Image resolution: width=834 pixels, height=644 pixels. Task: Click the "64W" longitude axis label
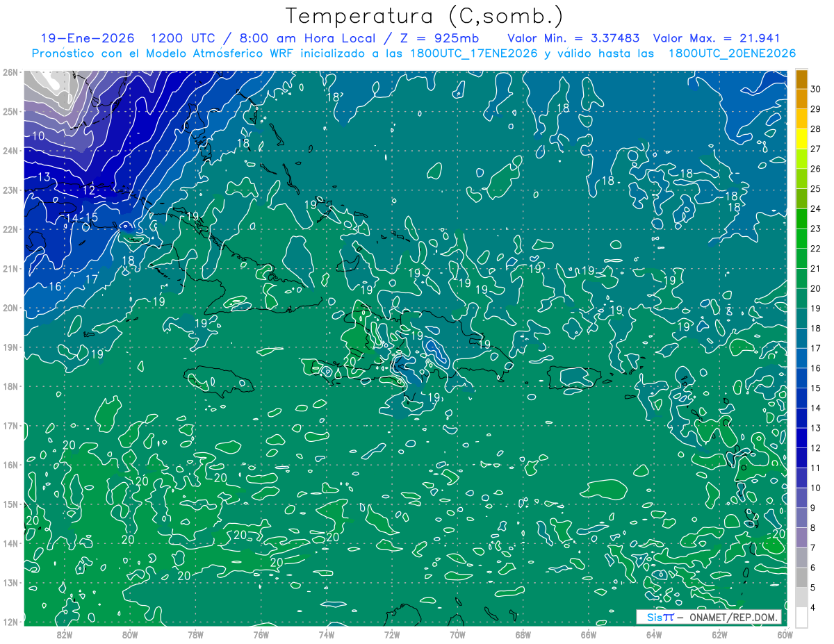(x=654, y=634)
